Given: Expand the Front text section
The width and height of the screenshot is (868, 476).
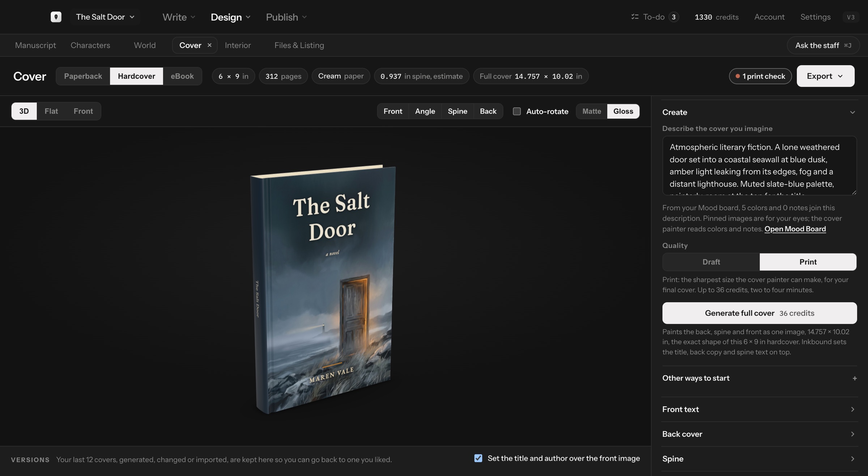Looking at the screenshot, I should pos(759,409).
